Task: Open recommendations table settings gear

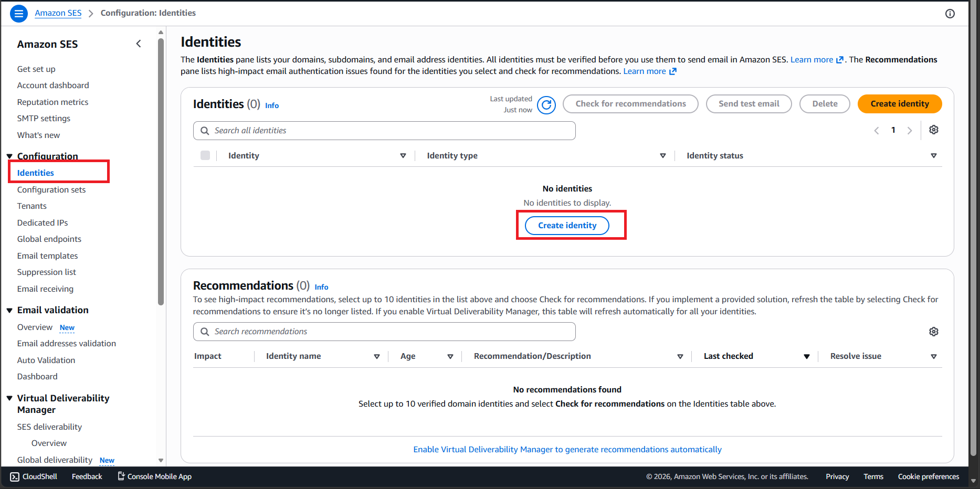Action: pyautogui.click(x=934, y=332)
